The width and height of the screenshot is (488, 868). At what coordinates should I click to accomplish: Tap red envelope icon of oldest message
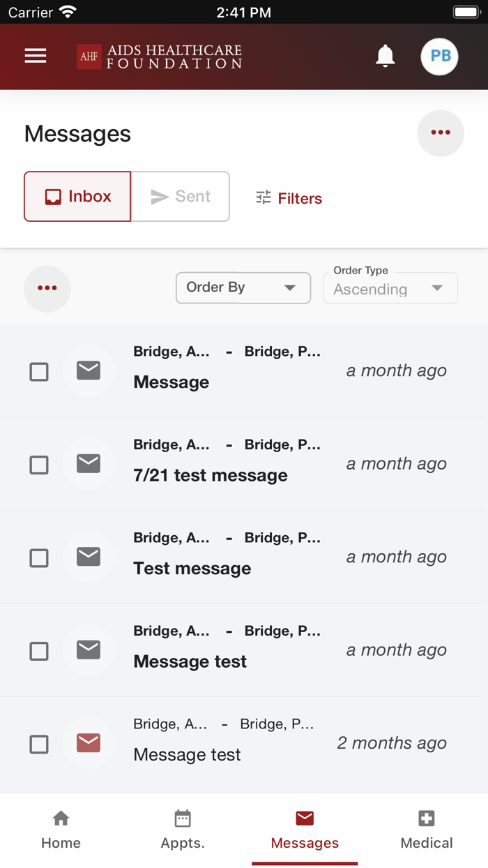(x=89, y=743)
